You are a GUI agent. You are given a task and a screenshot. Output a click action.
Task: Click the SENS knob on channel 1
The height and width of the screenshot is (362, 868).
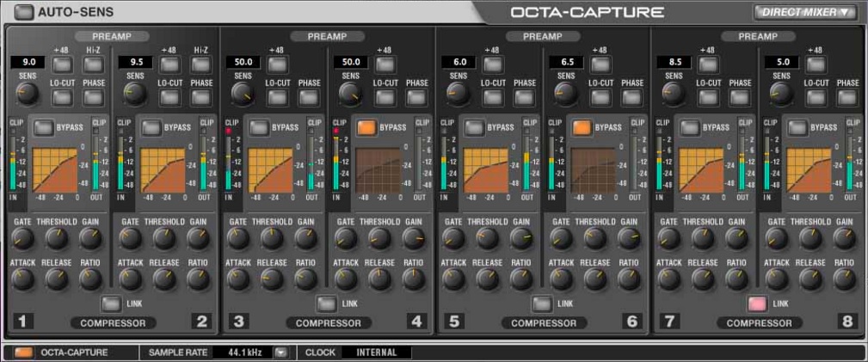tap(28, 94)
